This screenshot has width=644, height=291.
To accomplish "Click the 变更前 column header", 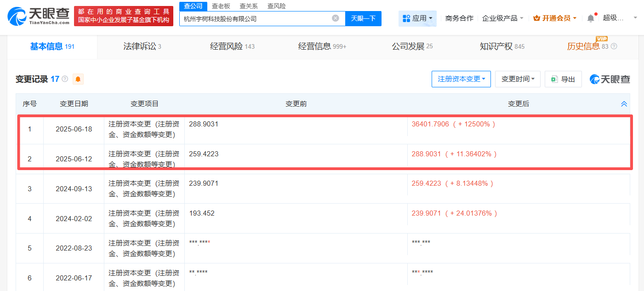I will tap(296, 104).
